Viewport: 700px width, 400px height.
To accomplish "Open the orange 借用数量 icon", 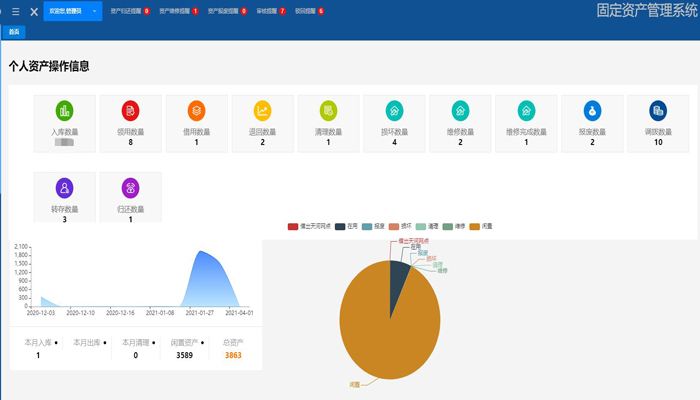I will 196,111.
